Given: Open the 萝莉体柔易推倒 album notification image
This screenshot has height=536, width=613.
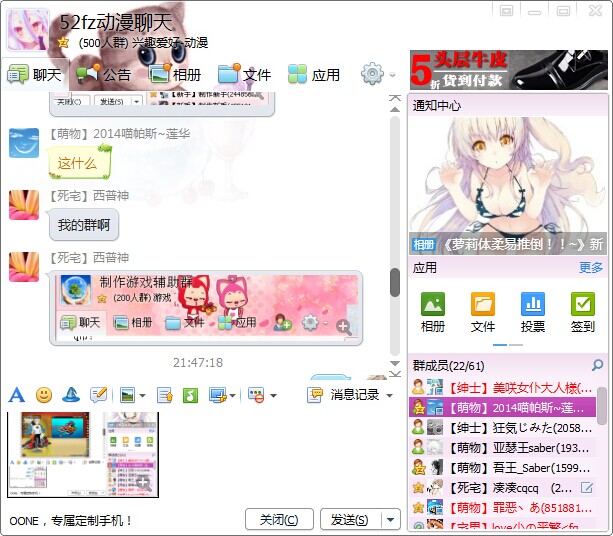Looking at the screenshot, I should [x=508, y=186].
